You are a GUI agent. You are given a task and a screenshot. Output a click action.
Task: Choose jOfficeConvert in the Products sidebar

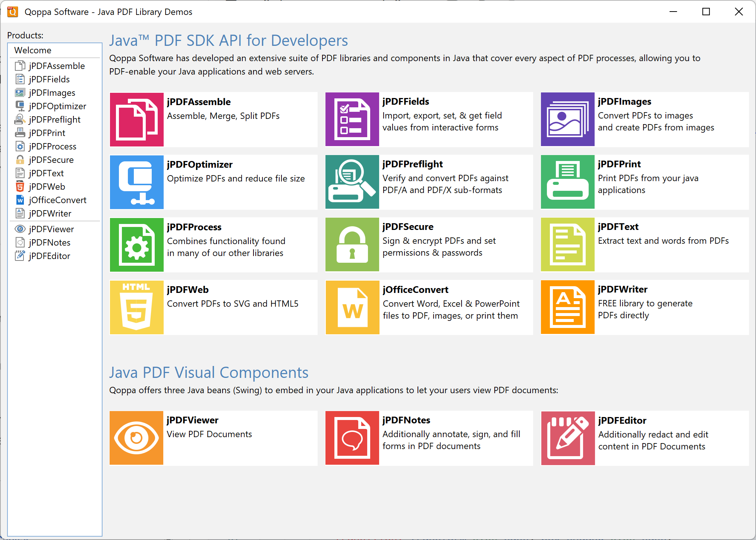tap(57, 200)
